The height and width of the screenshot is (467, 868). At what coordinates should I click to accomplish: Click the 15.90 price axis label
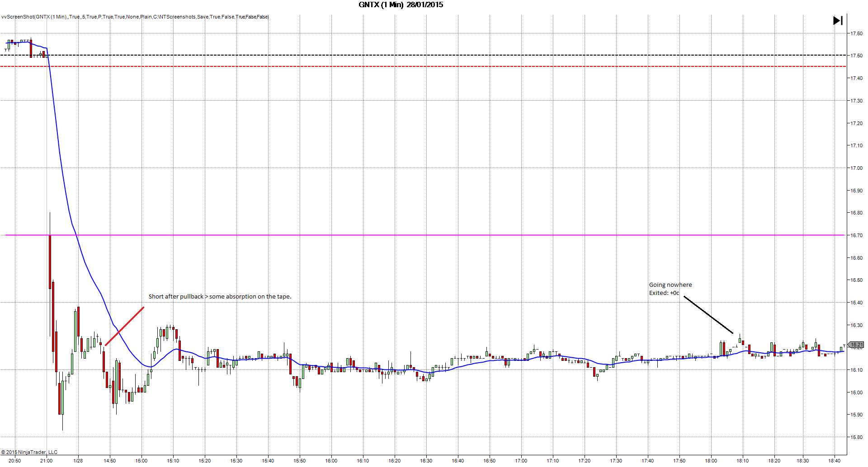(x=857, y=415)
